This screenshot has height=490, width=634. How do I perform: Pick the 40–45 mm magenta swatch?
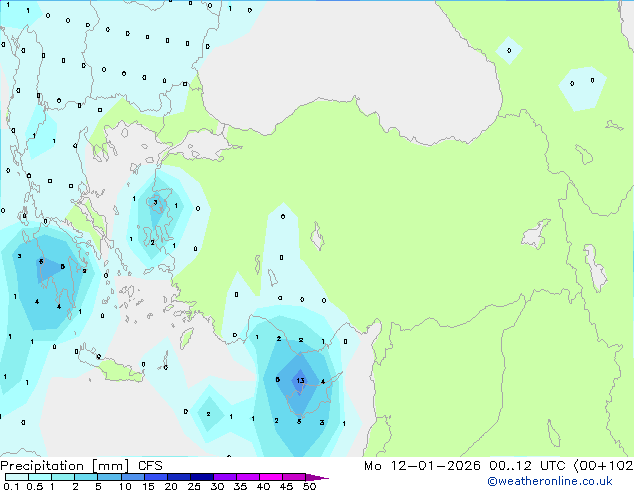click(271, 477)
